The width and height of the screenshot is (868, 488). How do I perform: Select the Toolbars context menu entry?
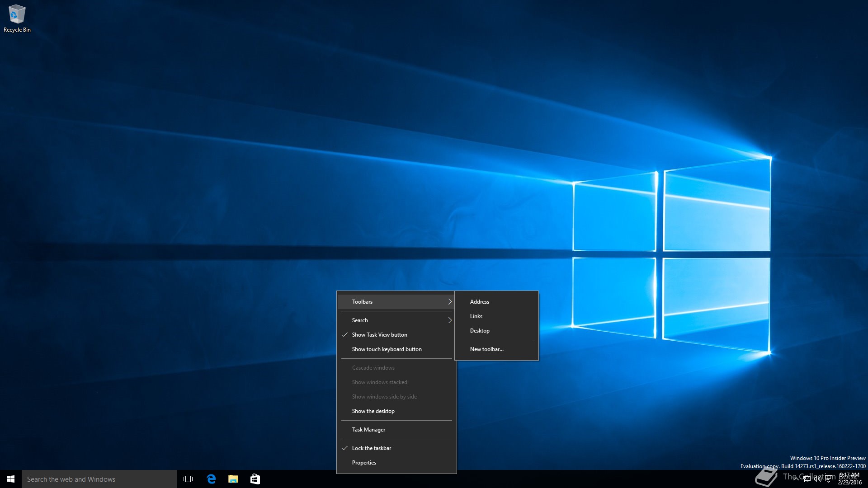point(396,302)
